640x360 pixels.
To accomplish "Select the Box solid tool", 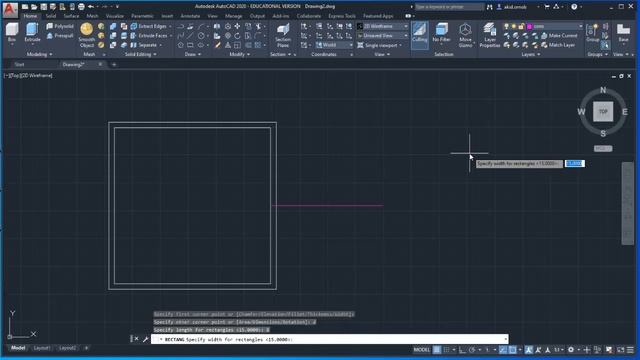I will point(12,33).
